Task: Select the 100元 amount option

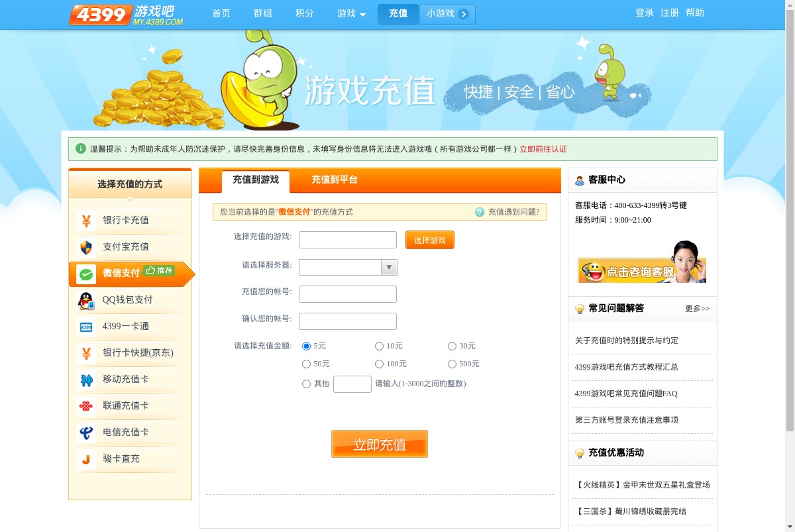Action: tap(379, 364)
